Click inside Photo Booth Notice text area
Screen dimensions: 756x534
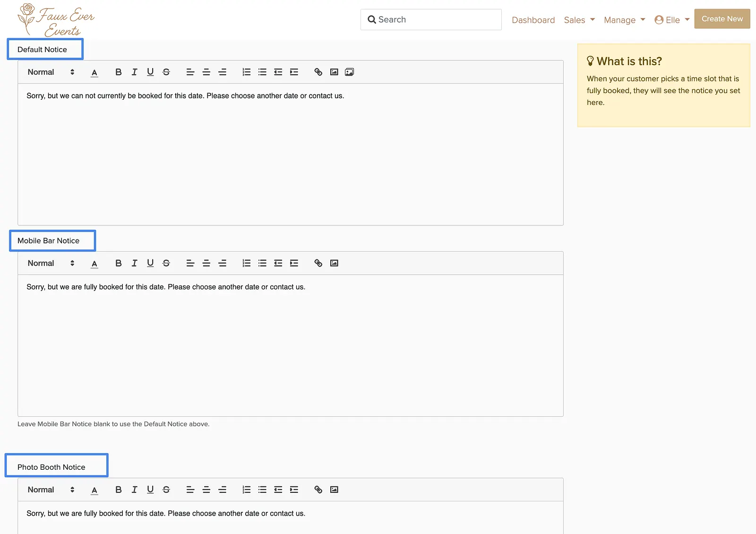291,517
